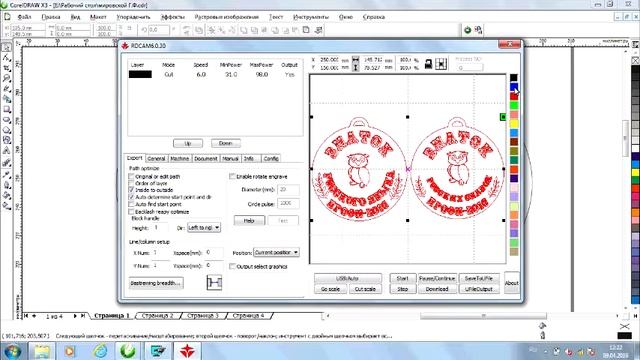
Task: Open the RDCAM red icon in taskbar
Action: pos(187,351)
